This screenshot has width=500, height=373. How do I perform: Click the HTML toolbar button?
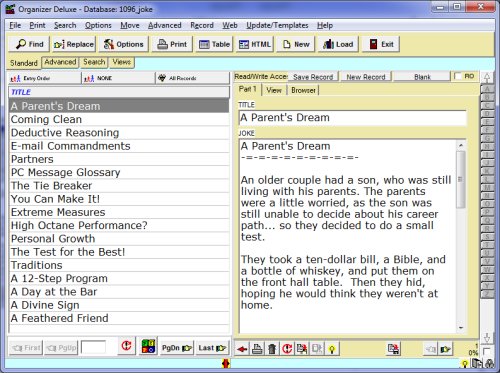pyautogui.click(x=255, y=44)
